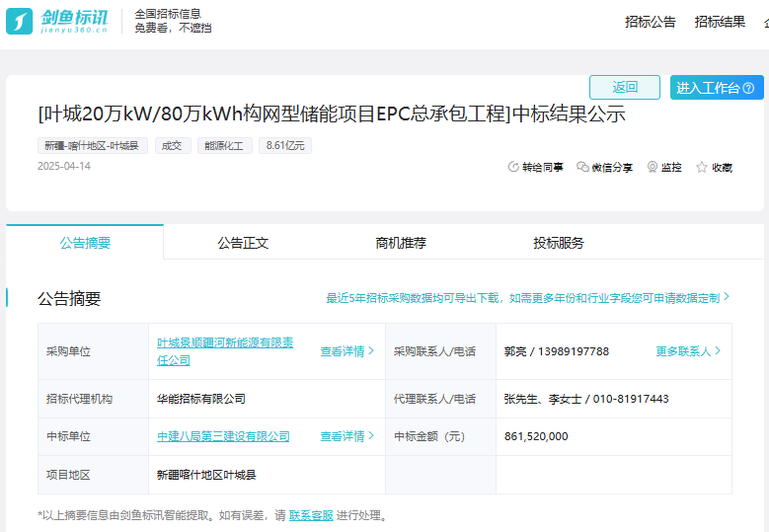Switch to the 公告正文 tab
The width and height of the screenshot is (769, 532).
pos(243,243)
